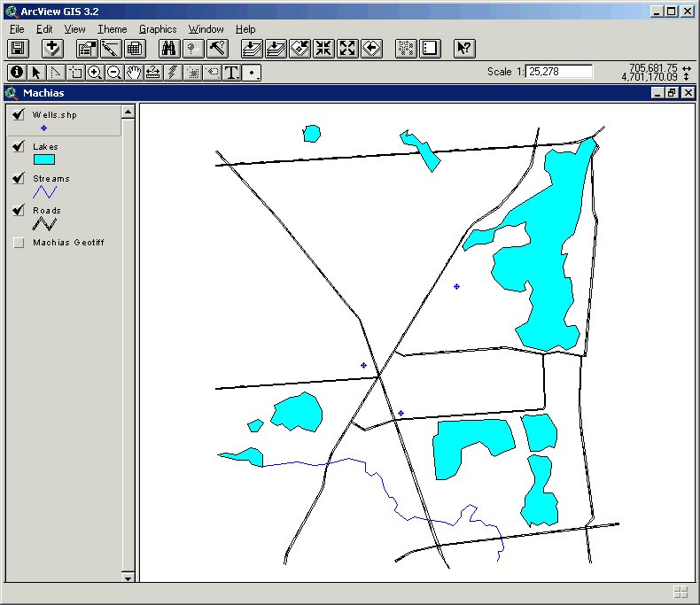The width and height of the screenshot is (700, 605).
Task: Click the Save Project icon
Action: (x=19, y=49)
